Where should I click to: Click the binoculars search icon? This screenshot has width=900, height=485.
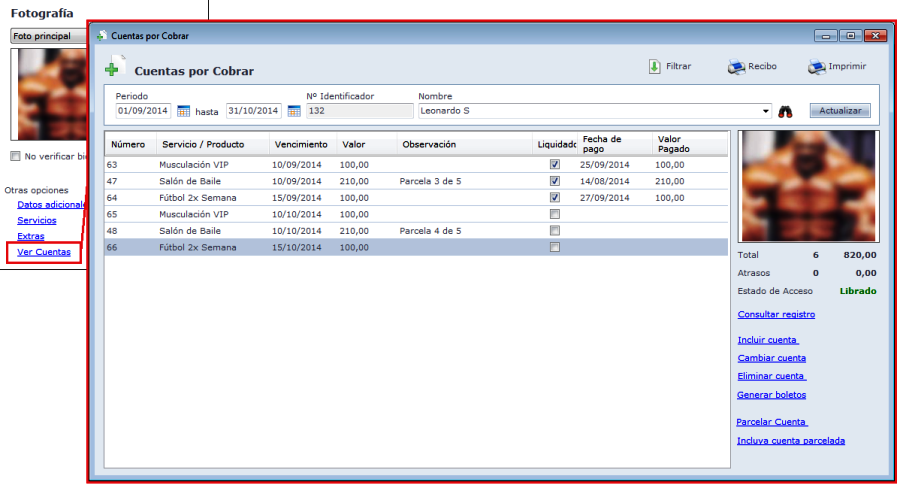click(x=786, y=111)
